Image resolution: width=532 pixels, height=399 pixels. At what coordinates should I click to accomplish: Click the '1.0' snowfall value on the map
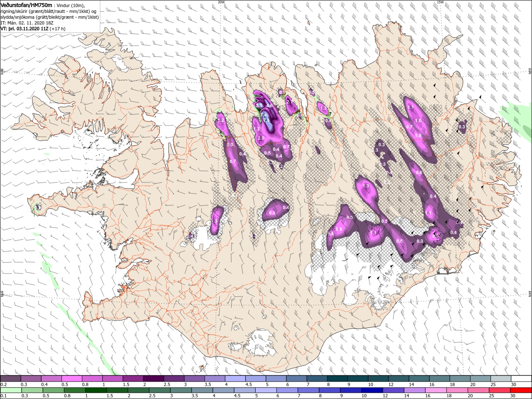(418, 121)
